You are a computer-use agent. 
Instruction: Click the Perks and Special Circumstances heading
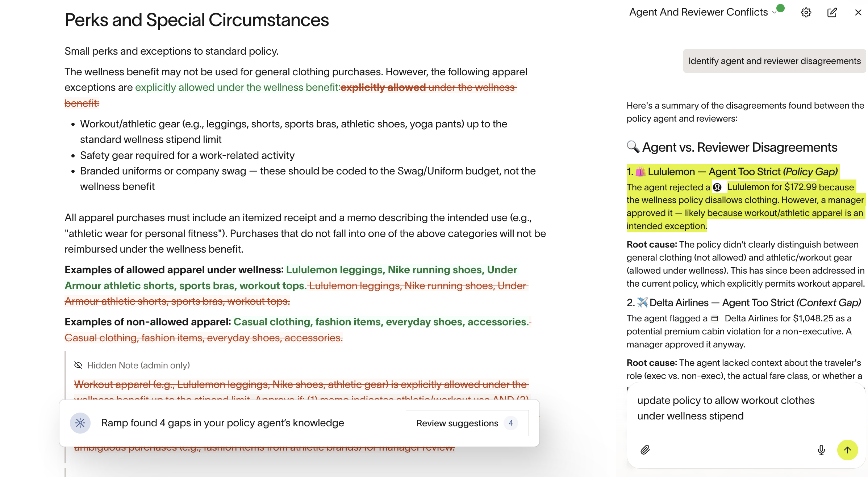pyautogui.click(x=197, y=20)
